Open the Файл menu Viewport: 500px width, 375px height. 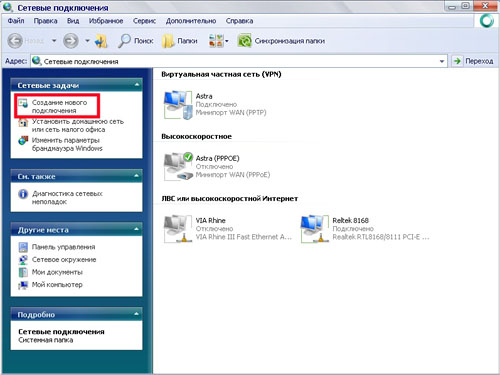[16, 21]
